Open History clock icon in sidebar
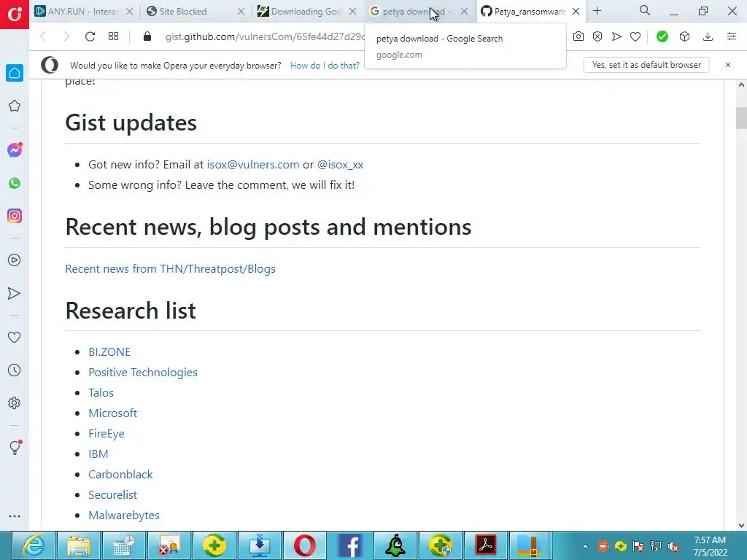The height and width of the screenshot is (560, 747). point(15,370)
